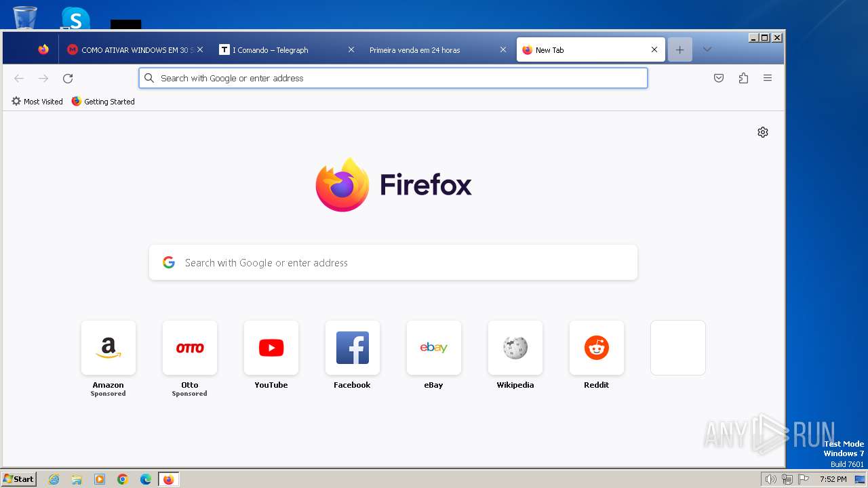Screen dimensions: 868x488
Task: Click the Show desktop button
Action: click(x=860, y=479)
